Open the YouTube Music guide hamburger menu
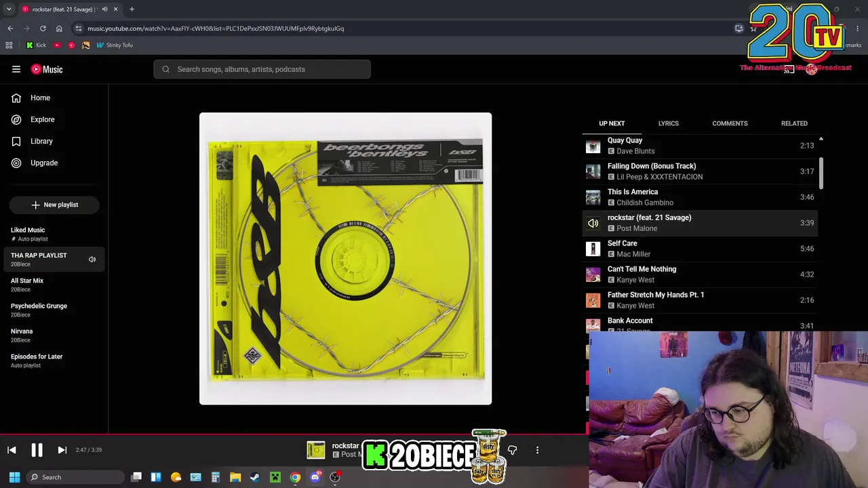The height and width of the screenshot is (488, 868). tap(16, 69)
